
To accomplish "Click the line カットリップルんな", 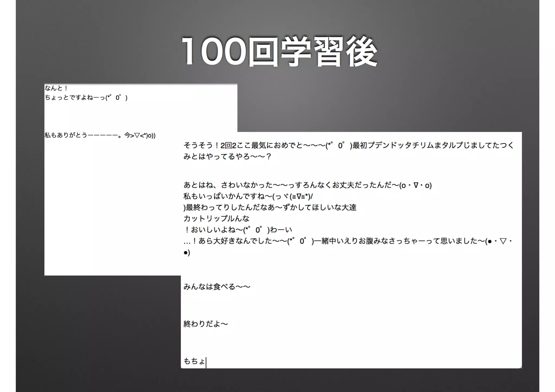I will (x=216, y=219).
